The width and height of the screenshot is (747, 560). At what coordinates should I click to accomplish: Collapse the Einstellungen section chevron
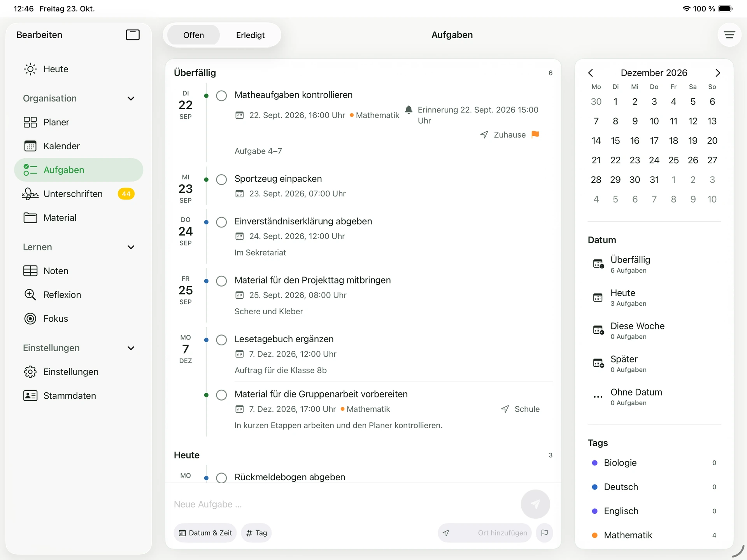pyautogui.click(x=131, y=348)
